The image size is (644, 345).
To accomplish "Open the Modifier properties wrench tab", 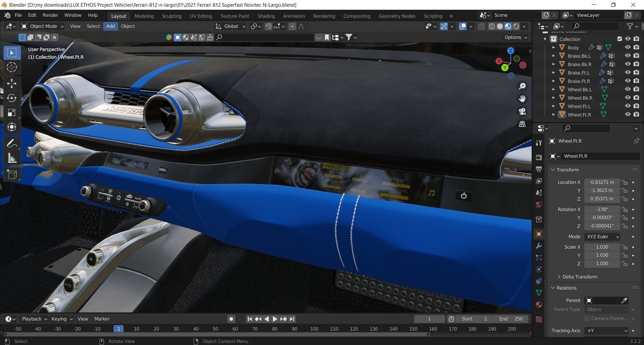I will pyautogui.click(x=539, y=246).
